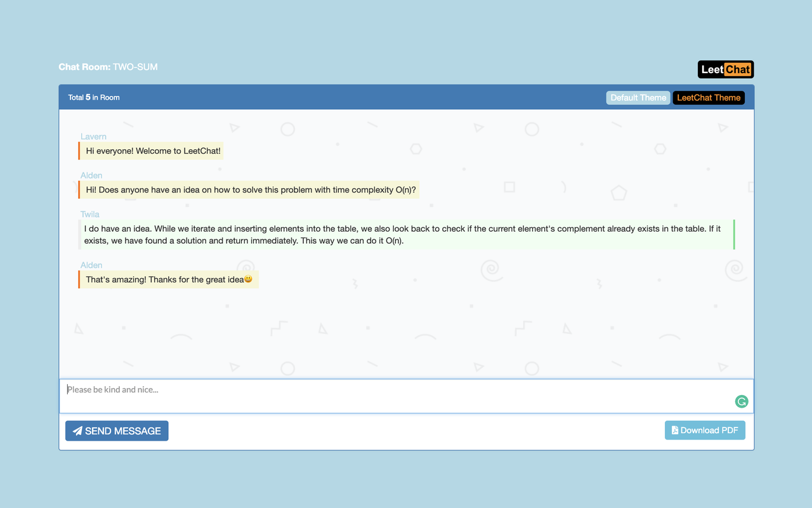Click Lavern's welcome message bubble
This screenshot has height=508, width=812.
[x=151, y=150]
